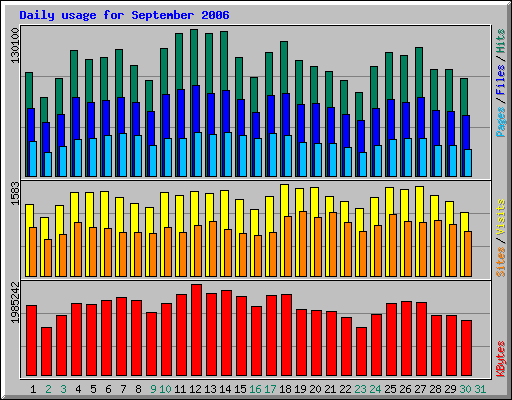
Task: Click the orange sites bar for day 25
Action: [393, 246]
